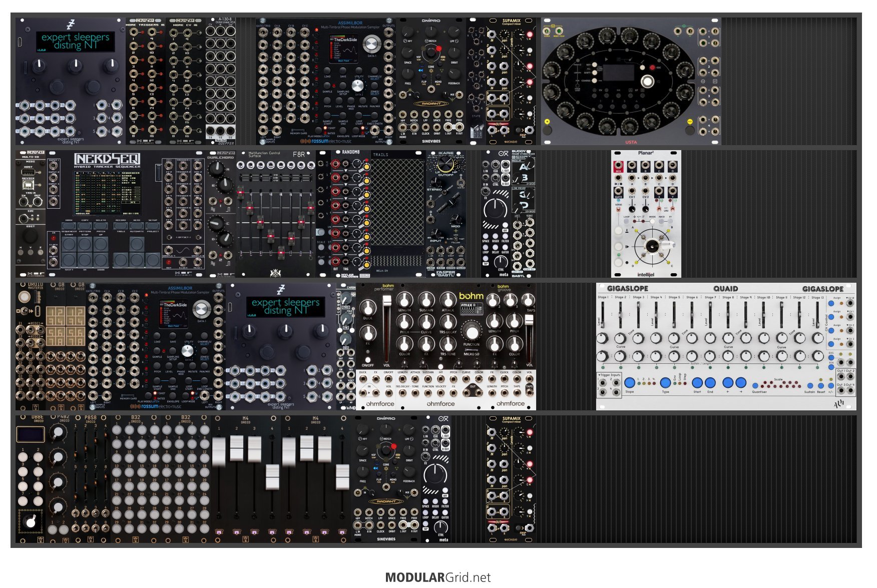877x588 pixels.
Task: Click the ALM logo on the Gigaslope panel
Action: click(839, 403)
